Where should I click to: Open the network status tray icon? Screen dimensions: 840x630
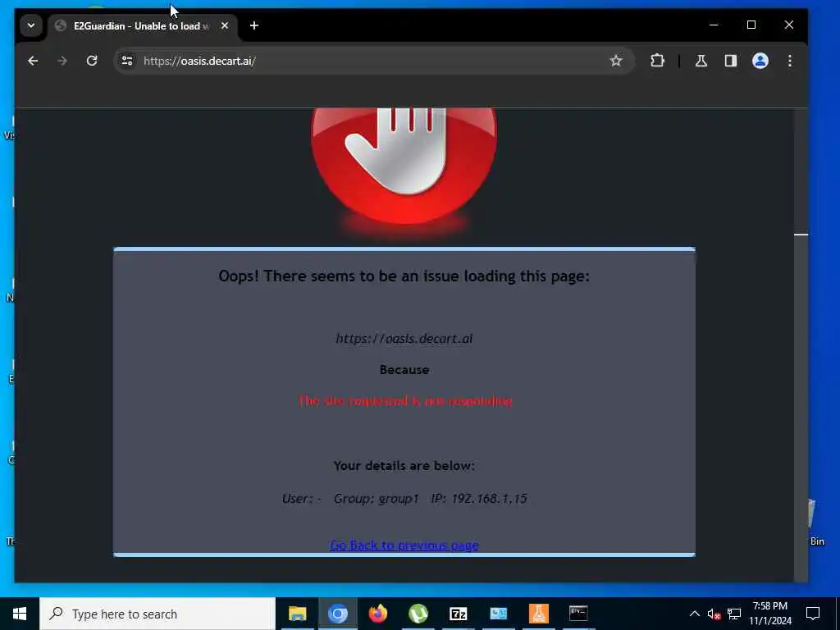734,614
